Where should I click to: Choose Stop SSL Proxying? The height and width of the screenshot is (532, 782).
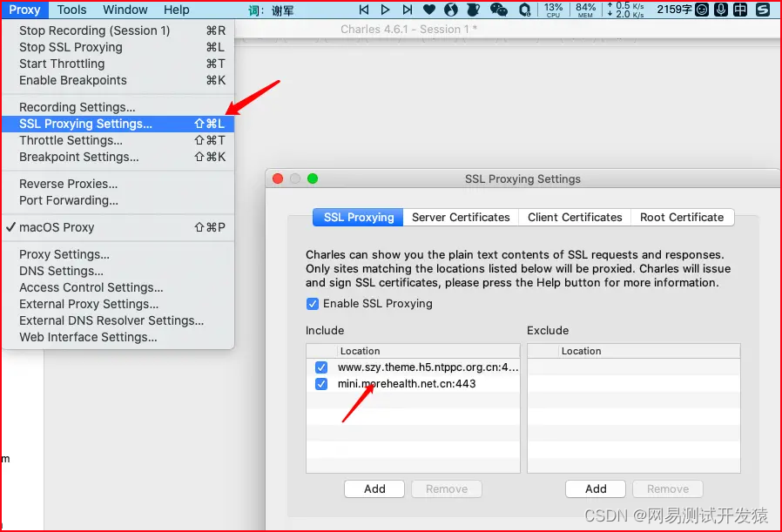pyautogui.click(x=118, y=47)
